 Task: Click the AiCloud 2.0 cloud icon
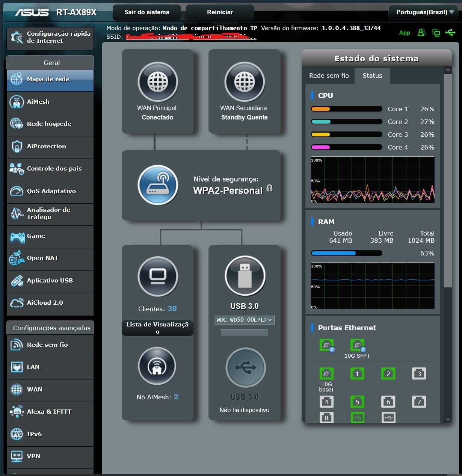pos(17,303)
